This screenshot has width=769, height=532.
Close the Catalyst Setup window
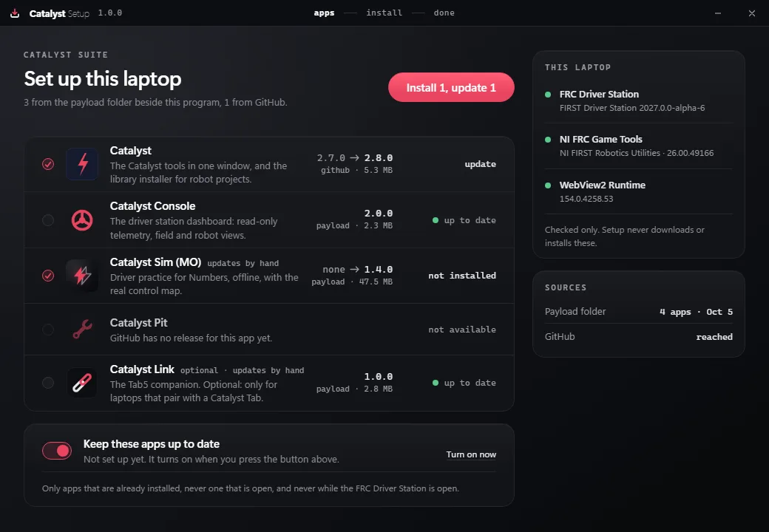pyautogui.click(x=752, y=13)
